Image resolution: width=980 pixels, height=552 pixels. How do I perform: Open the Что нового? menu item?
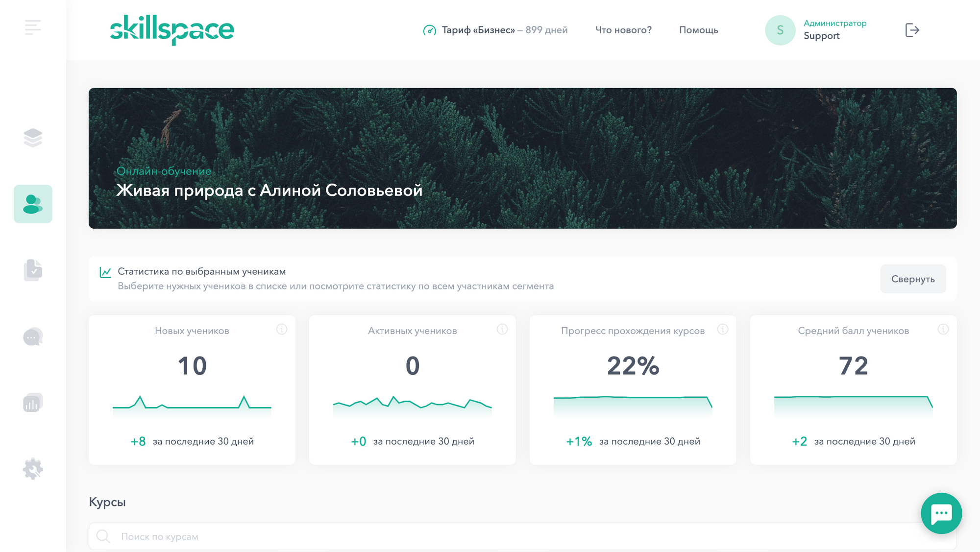pos(623,30)
